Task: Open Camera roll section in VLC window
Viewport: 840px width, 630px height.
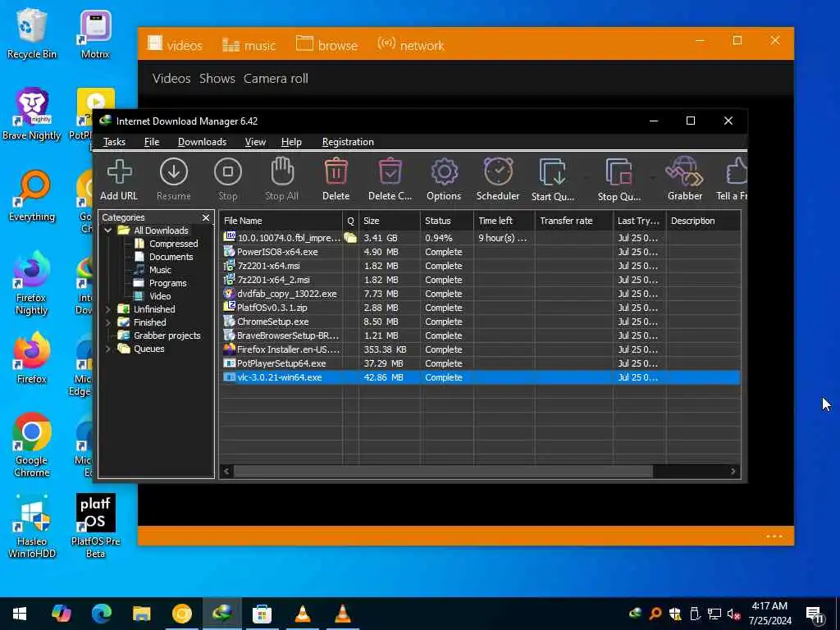Action: click(276, 79)
